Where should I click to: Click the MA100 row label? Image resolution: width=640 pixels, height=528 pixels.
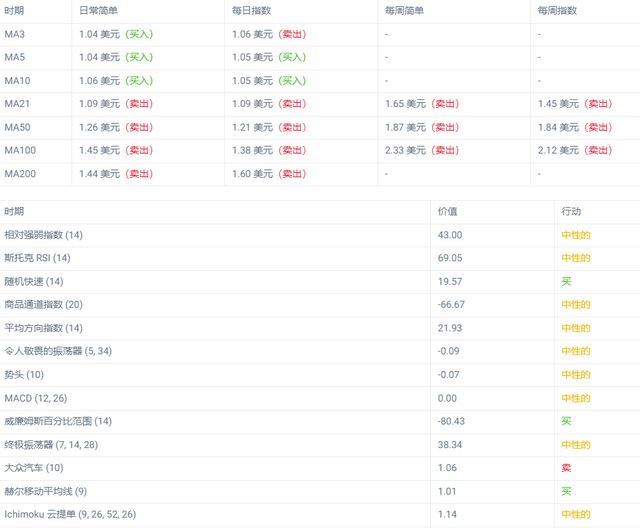click(x=20, y=150)
